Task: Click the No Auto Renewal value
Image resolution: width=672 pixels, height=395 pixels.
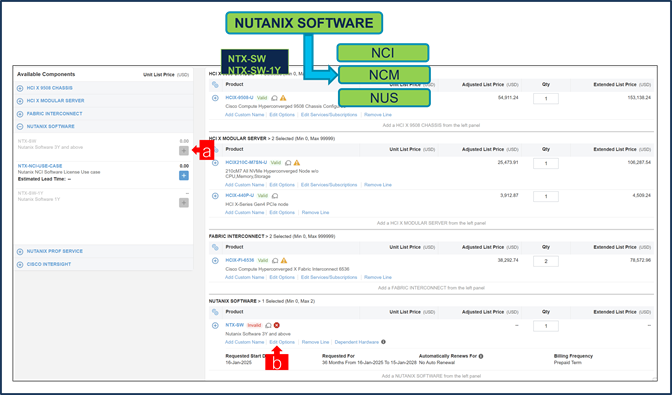Action: click(x=437, y=362)
